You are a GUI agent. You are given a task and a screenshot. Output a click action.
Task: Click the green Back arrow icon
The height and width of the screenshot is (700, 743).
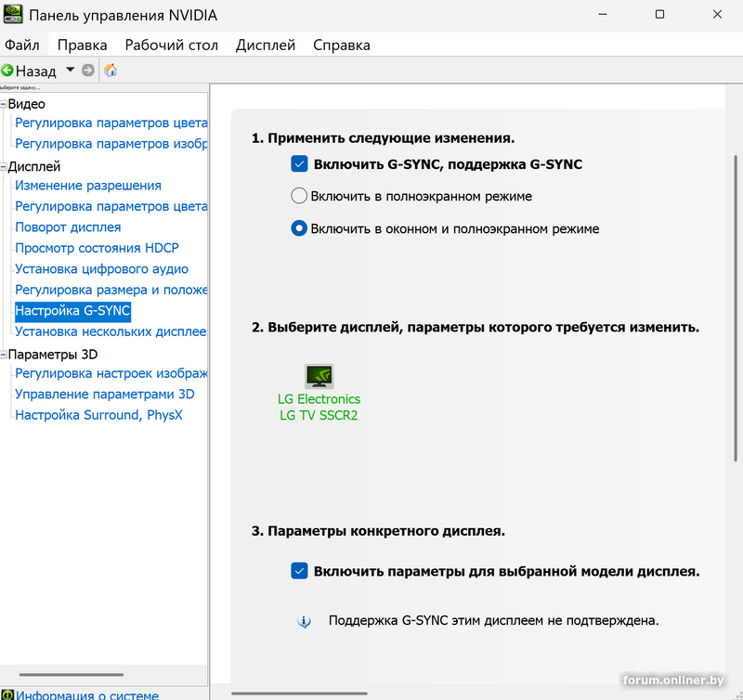click(x=7, y=71)
